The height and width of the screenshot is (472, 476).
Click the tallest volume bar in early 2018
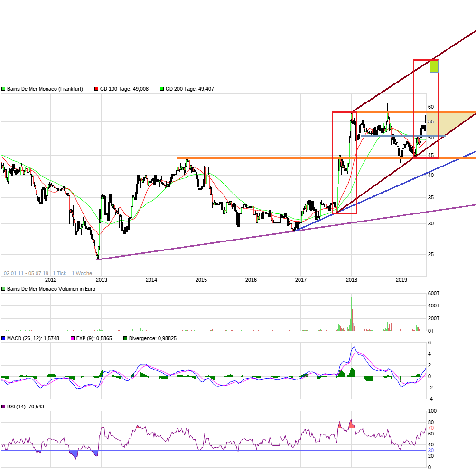(x=352, y=314)
